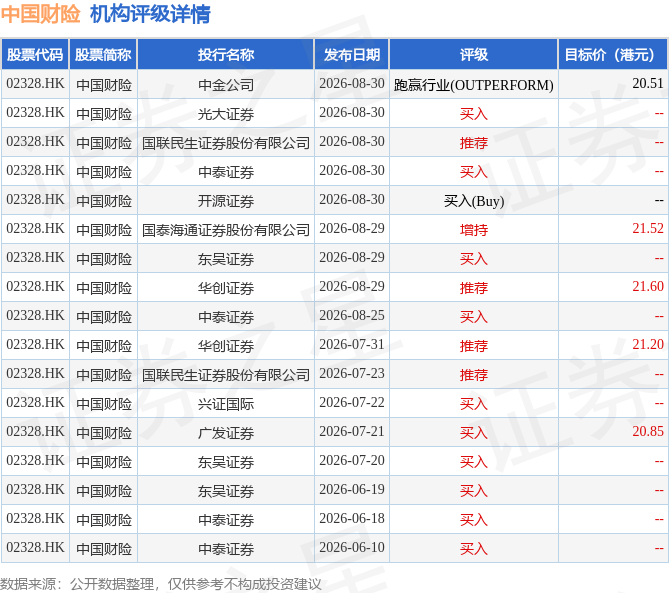Click the 目标价（港元） column header
Image resolution: width=669 pixels, height=593 pixels.
[x=613, y=54]
